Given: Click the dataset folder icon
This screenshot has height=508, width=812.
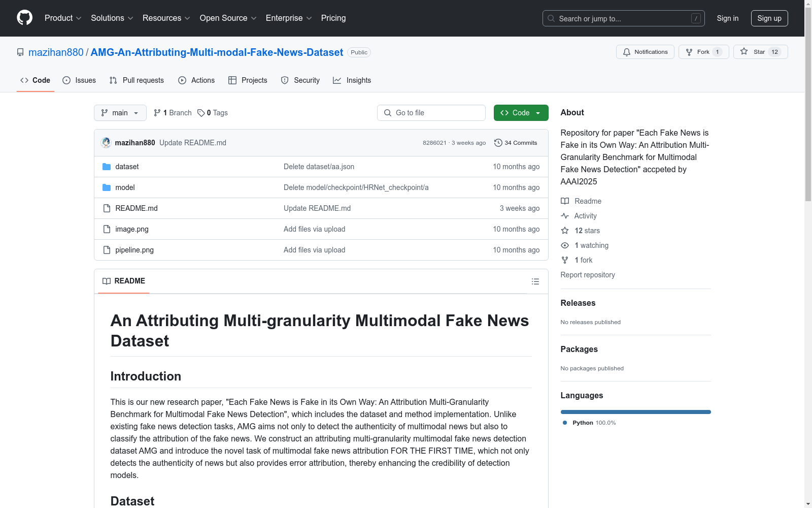Looking at the screenshot, I should pos(107,167).
